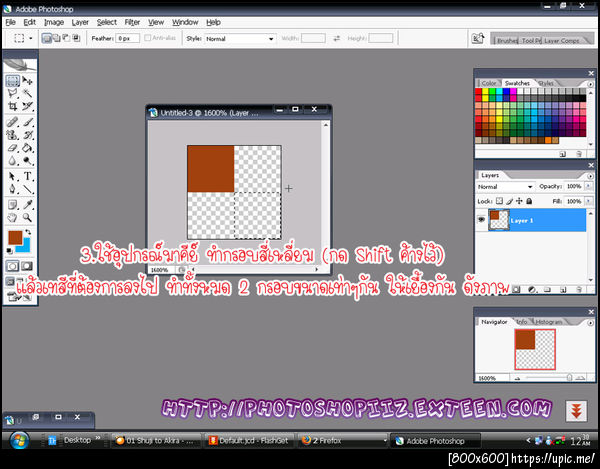This screenshot has width=600, height=469.
Task: Open the File Browser from options bar
Action: (478, 39)
